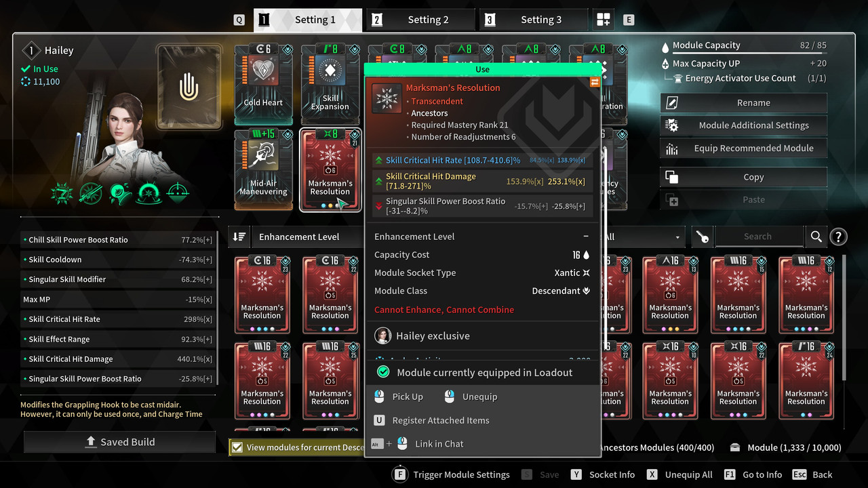Click Hailey's crosshair skill icon
This screenshot has width=868, height=488.
click(178, 193)
